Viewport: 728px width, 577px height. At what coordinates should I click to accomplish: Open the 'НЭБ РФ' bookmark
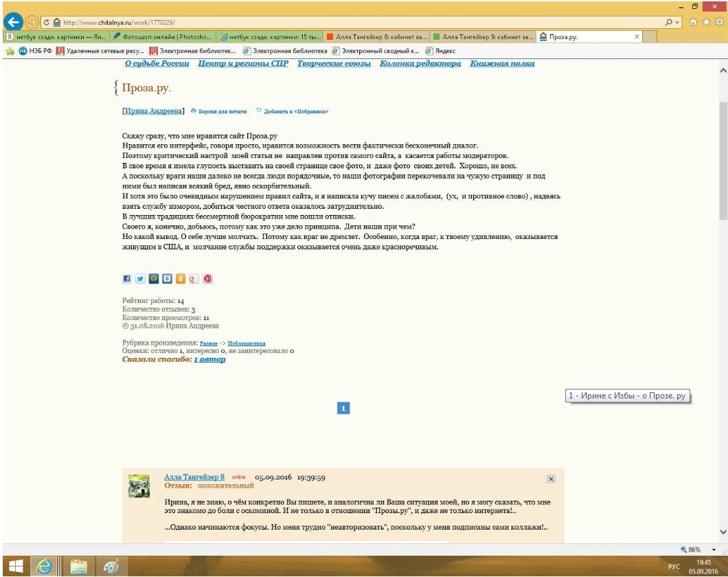[35, 51]
